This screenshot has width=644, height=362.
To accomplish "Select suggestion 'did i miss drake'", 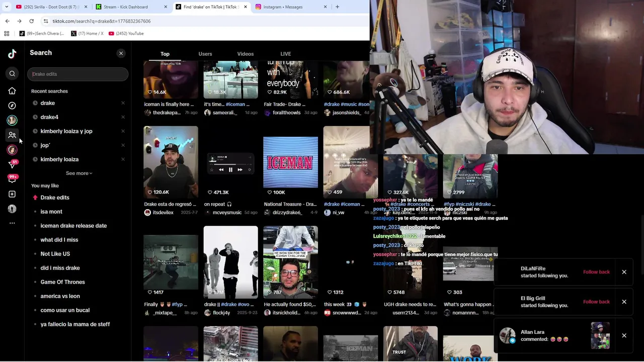I will tap(60, 268).
